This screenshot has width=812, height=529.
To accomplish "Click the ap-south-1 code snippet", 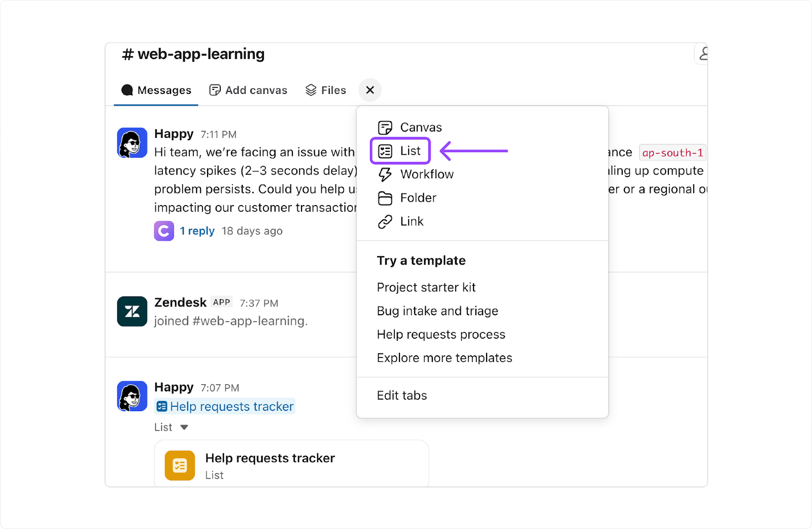I will click(672, 152).
